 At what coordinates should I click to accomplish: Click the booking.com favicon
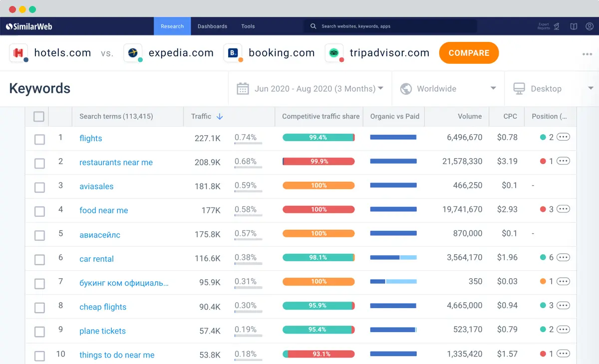pos(233,52)
